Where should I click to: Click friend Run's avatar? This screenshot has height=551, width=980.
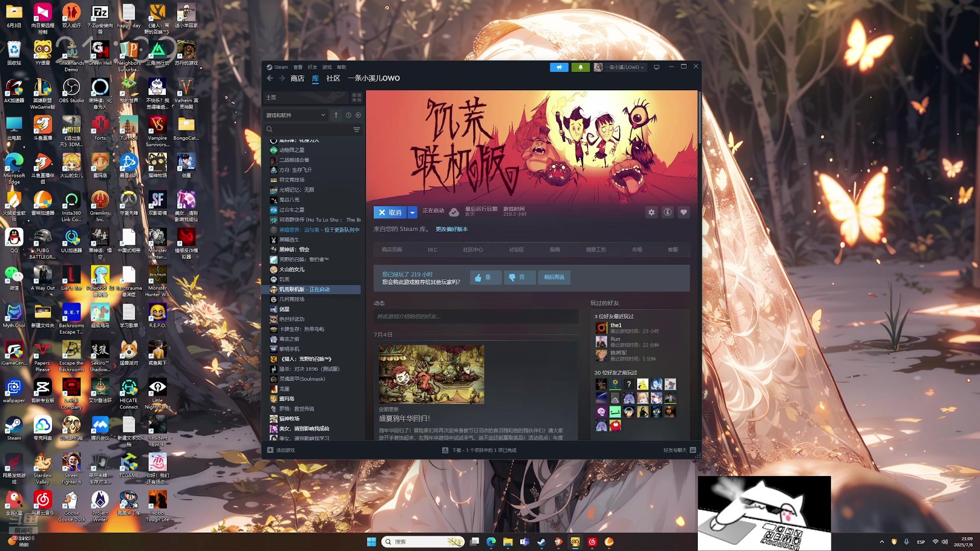point(601,341)
